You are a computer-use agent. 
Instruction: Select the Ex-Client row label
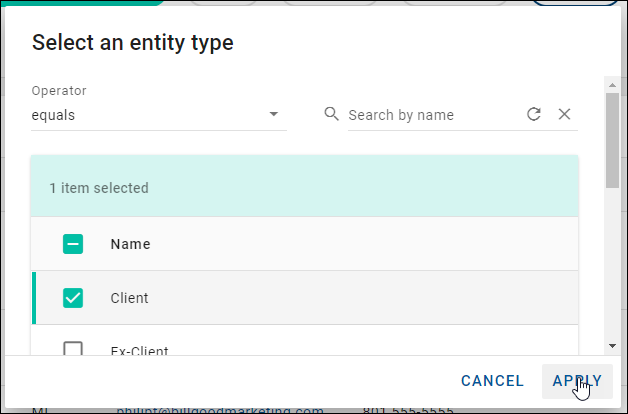tap(139, 350)
